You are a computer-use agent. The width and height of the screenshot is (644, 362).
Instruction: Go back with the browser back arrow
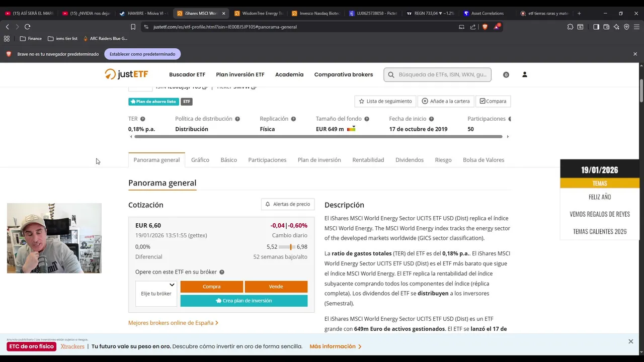(x=7, y=27)
